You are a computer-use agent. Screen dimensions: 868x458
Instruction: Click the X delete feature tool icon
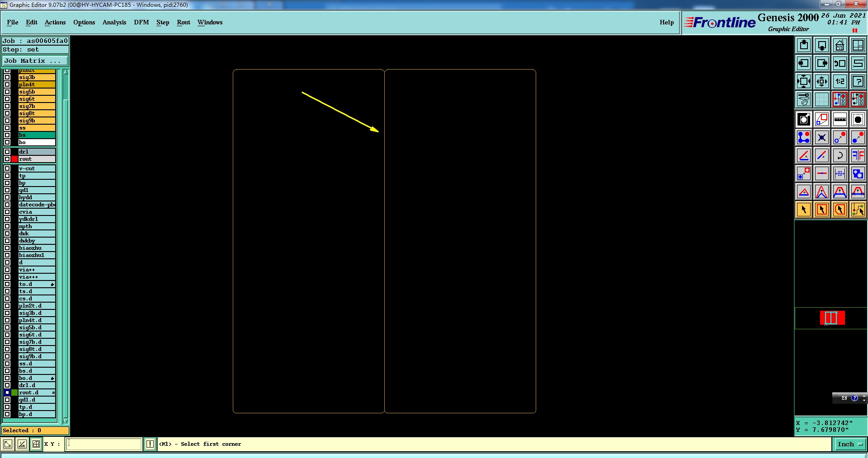click(x=822, y=138)
